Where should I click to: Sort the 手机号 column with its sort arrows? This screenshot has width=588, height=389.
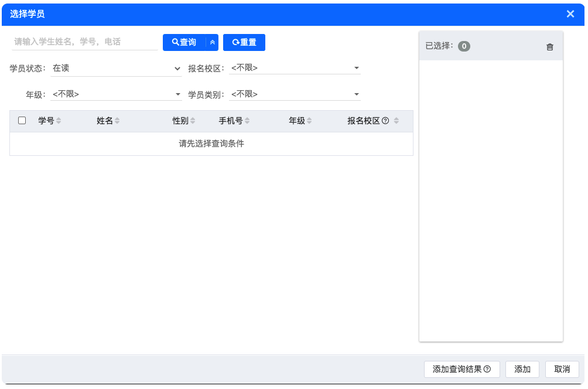(247, 121)
